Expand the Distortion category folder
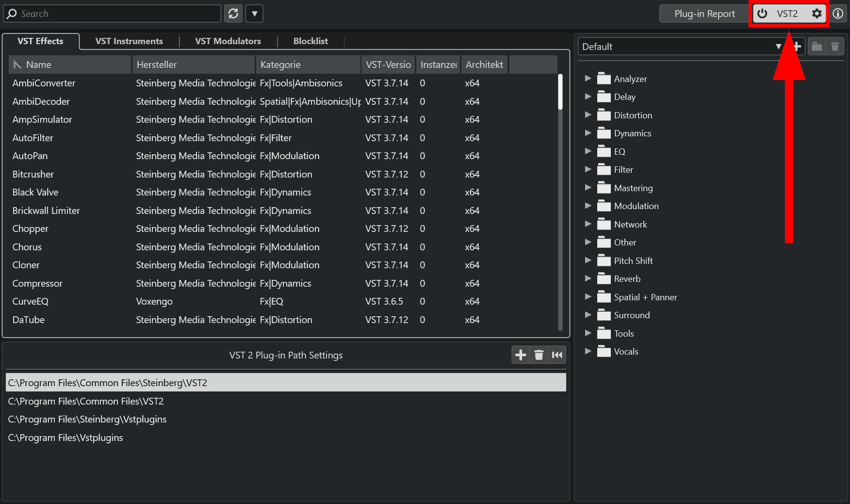This screenshot has width=850, height=504. (588, 115)
